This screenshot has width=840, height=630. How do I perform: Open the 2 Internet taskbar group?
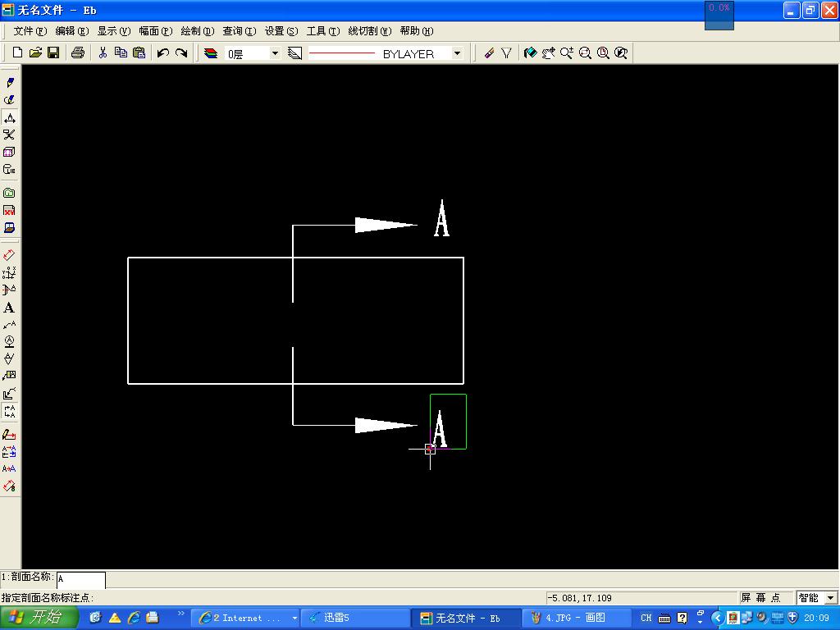245,618
